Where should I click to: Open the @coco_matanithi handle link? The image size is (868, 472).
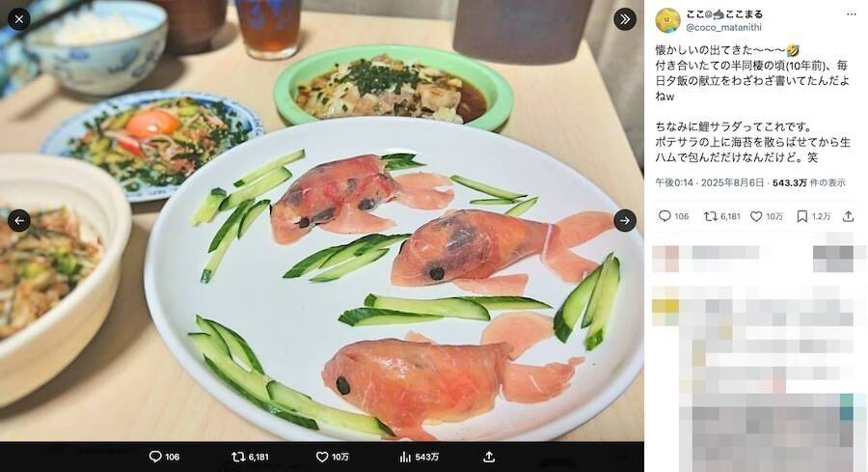[723, 28]
